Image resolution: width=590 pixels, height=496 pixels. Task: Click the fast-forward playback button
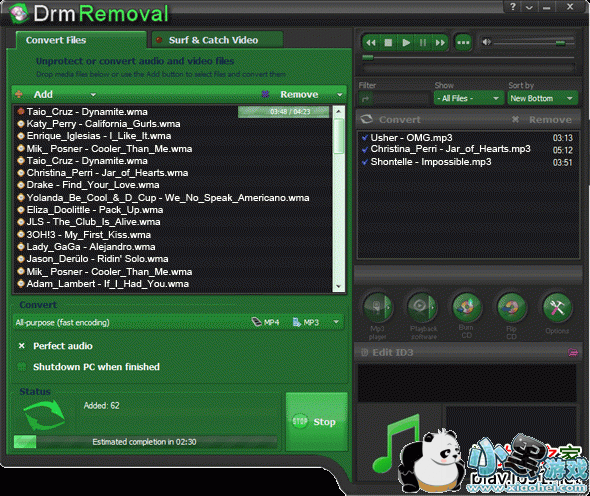pos(439,43)
